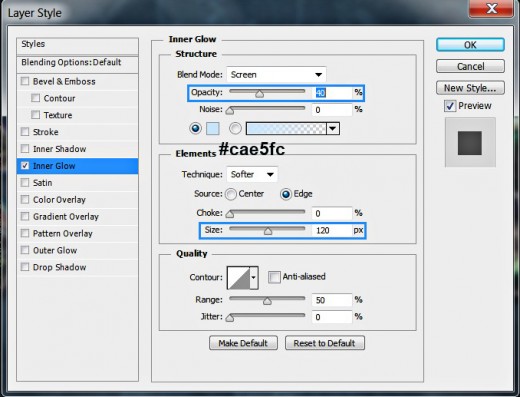Image resolution: width=520 pixels, height=397 pixels.
Task: Enable the Inner Shadow checkbox
Action: [x=25, y=149]
